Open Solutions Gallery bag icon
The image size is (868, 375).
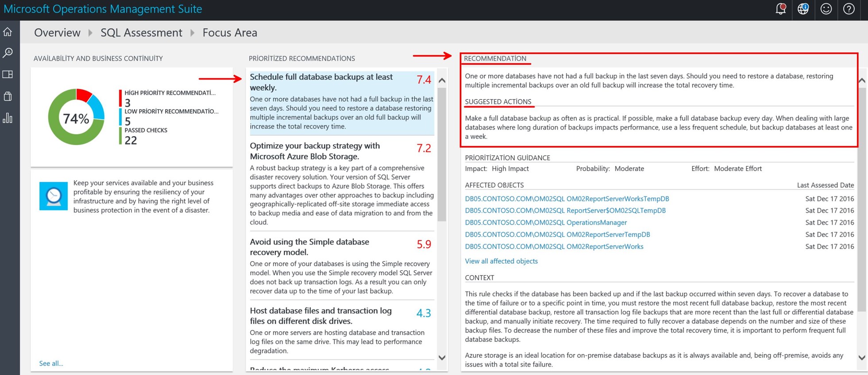pos(8,96)
